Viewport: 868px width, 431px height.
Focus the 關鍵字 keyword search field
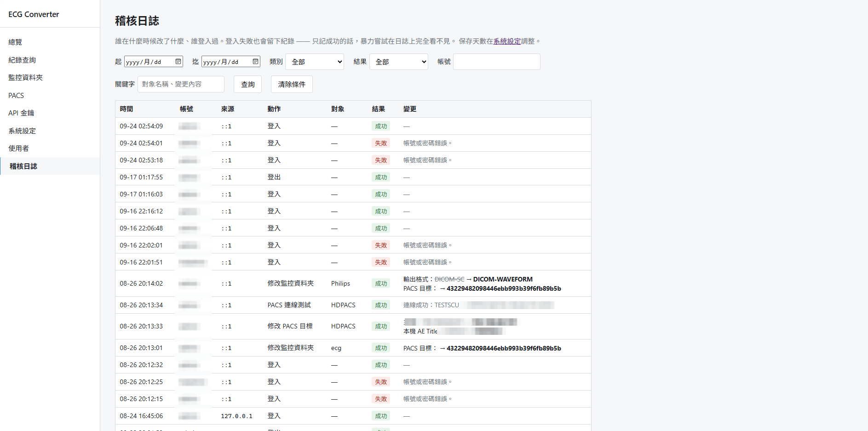181,84
